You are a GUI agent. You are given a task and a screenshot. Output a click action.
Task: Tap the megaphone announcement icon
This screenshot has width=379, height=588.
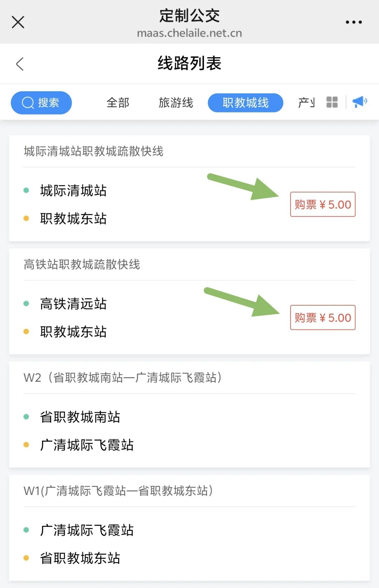click(359, 102)
